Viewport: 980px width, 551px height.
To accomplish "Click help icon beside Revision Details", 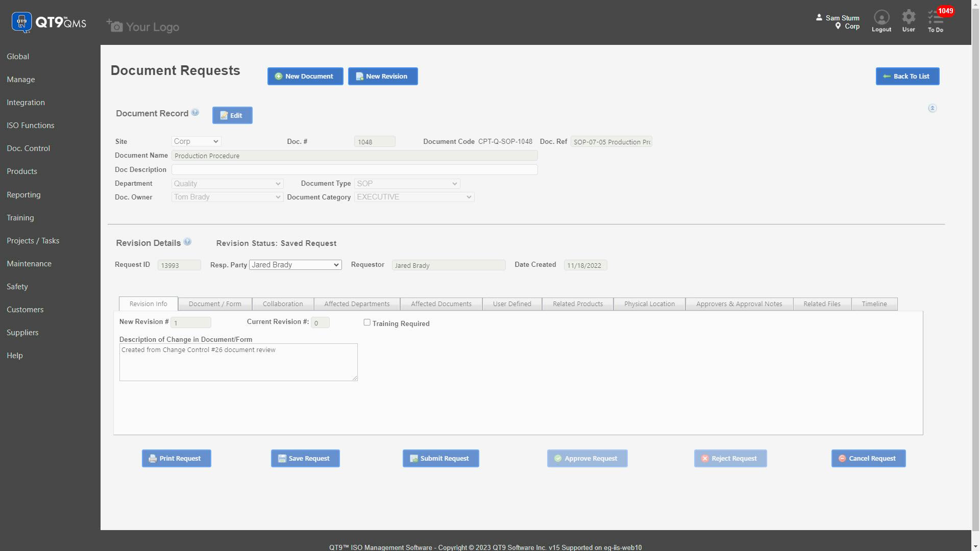I will [x=187, y=242].
